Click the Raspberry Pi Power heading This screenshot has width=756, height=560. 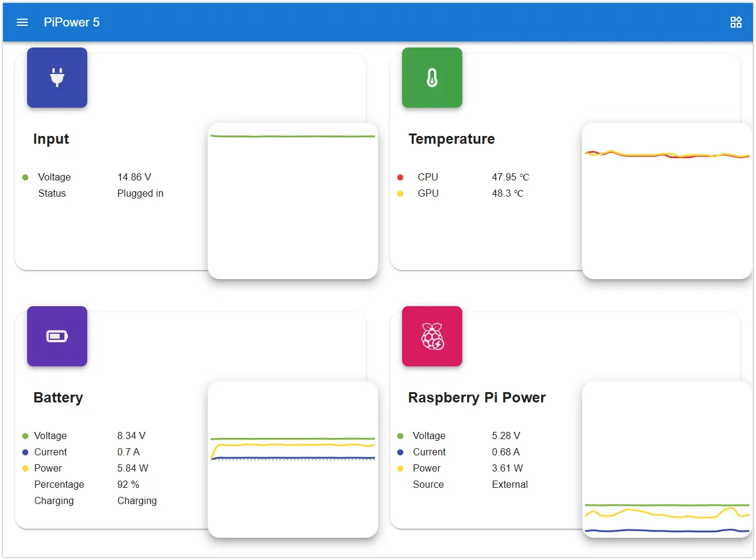(477, 398)
